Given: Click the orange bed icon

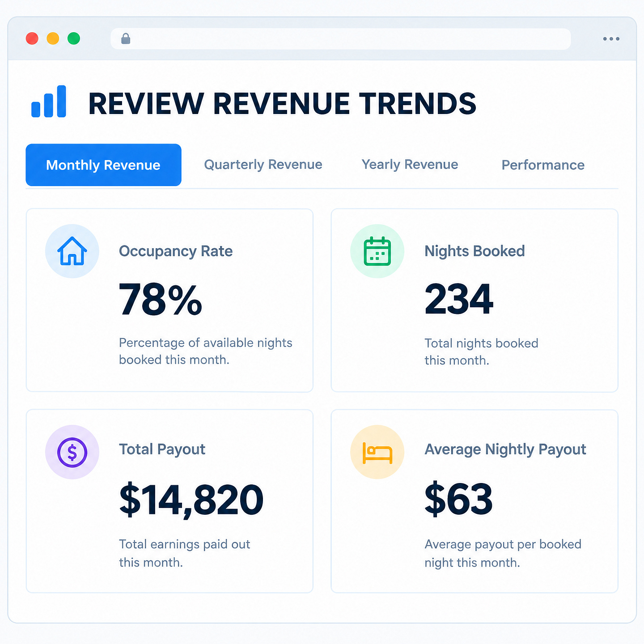Looking at the screenshot, I should click(377, 453).
